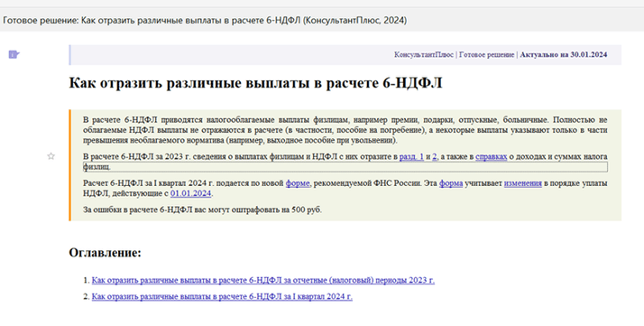
Task: Click «Актуально на 30.01.2024» text
Action: (x=564, y=55)
